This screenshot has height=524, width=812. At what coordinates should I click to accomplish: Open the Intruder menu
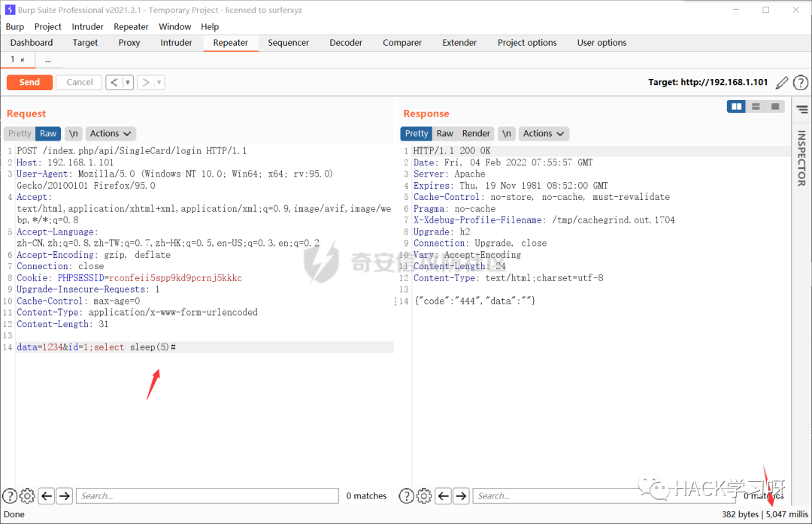coord(87,26)
